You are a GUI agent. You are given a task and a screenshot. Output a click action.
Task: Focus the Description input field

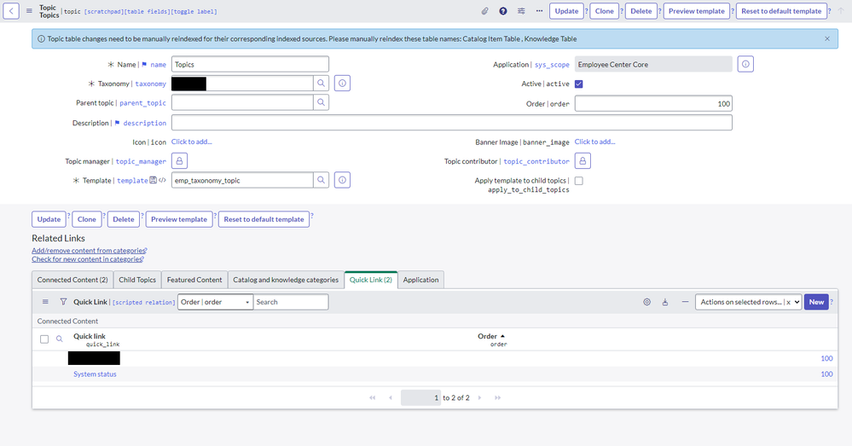point(452,123)
